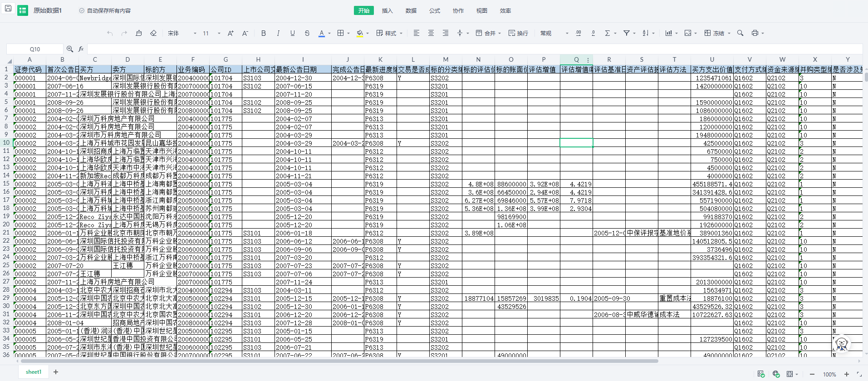Expand the cell borders dropdown
This screenshot has height=381, width=868.
pyautogui.click(x=348, y=33)
